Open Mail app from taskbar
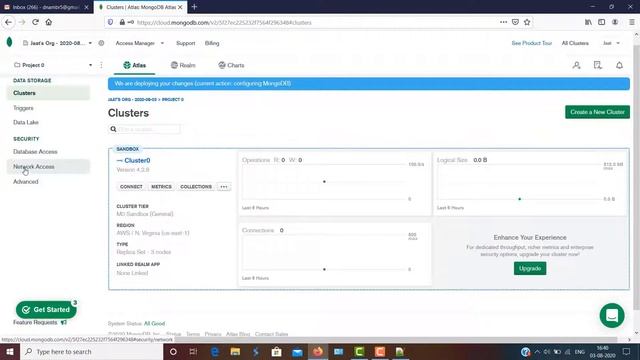The image size is (640, 360). 297,351
